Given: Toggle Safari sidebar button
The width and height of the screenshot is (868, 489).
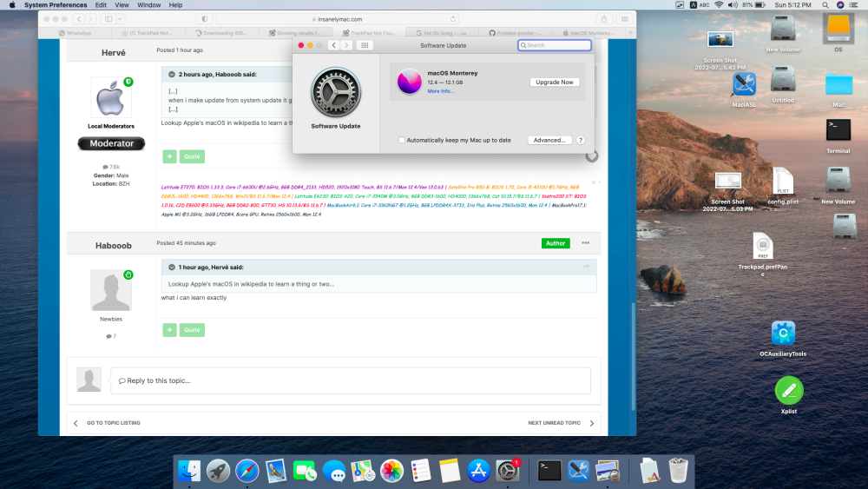Looking at the screenshot, I should click(x=108, y=19).
